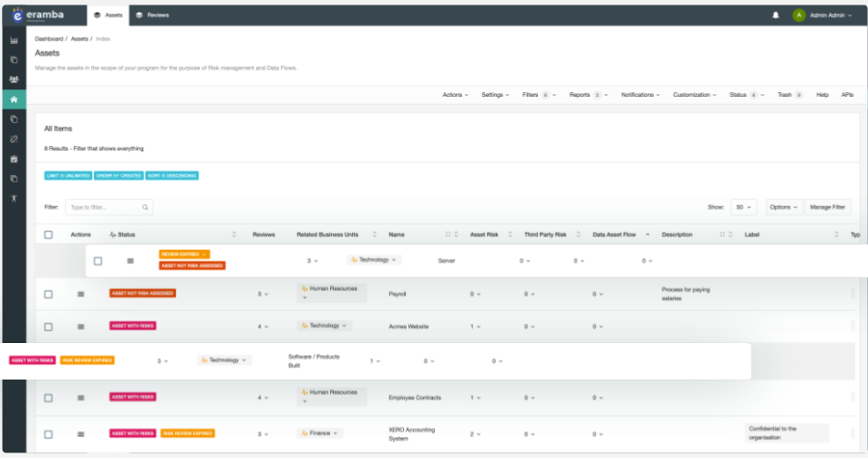The image size is (868, 458).
Task: Open the Options dropdown
Action: tap(783, 207)
